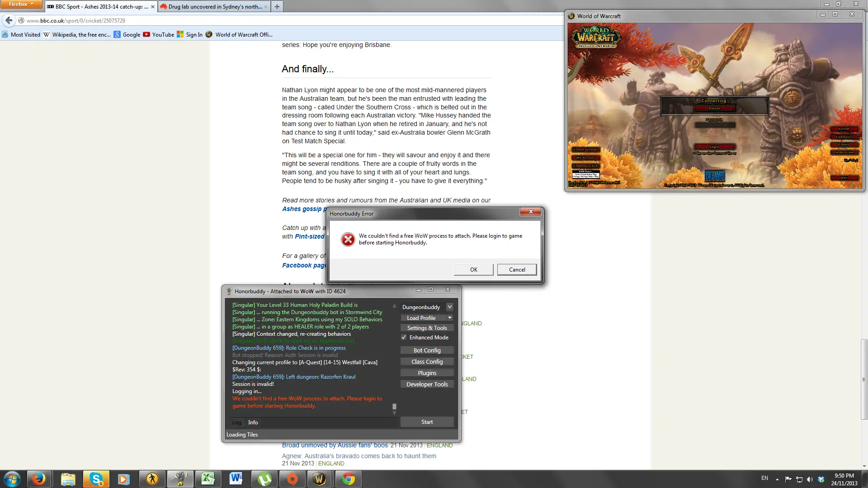Open the System menu on WoW login screen
This screenshot has width=868, height=488.
click(844, 129)
